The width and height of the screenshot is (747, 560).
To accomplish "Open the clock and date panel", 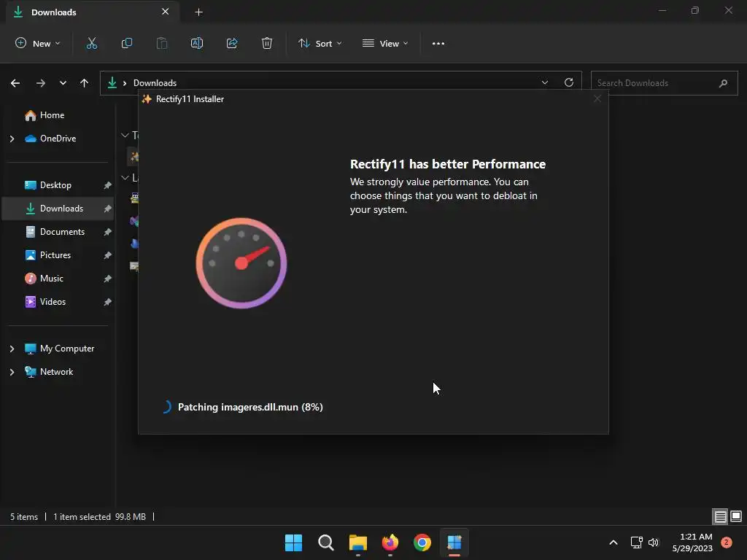I will (x=692, y=542).
